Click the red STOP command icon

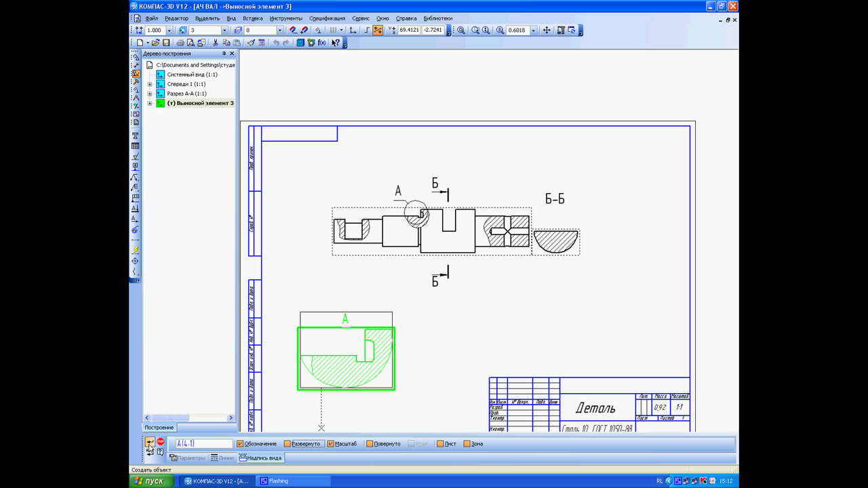161,441
